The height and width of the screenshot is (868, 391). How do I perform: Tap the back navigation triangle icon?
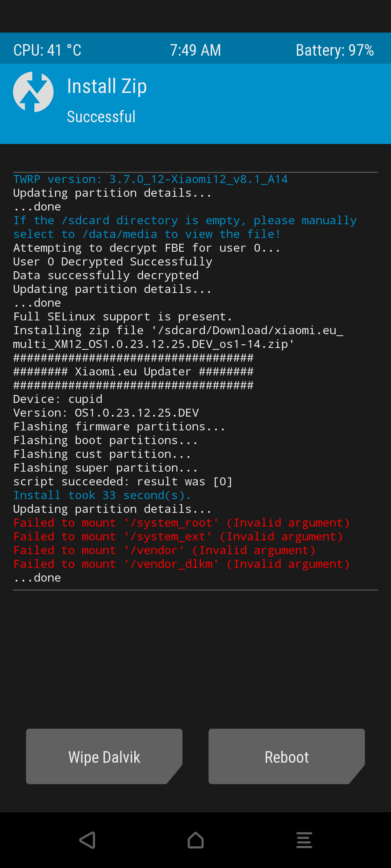click(87, 840)
